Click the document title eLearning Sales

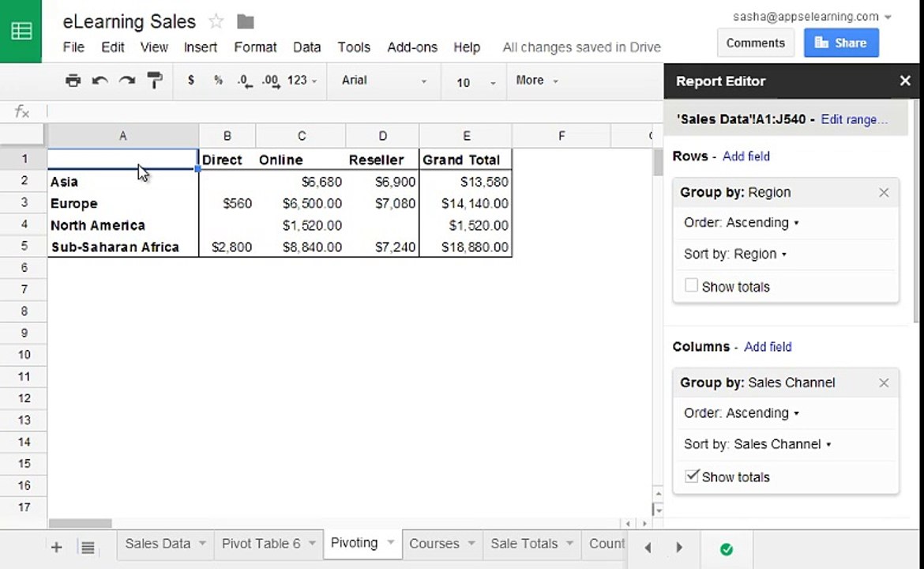coord(129,22)
